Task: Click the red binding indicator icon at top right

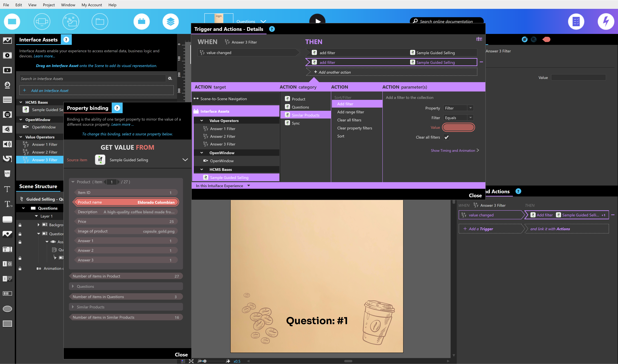Action: click(x=546, y=40)
